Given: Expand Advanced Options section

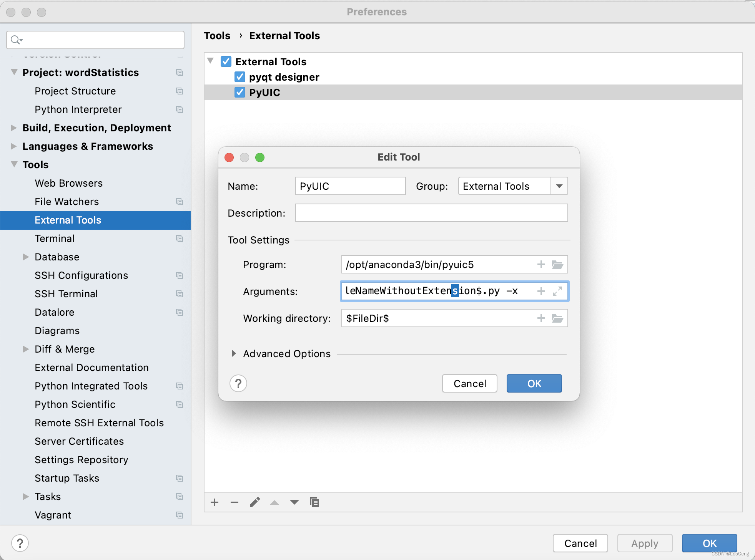Looking at the screenshot, I should [234, 354].
